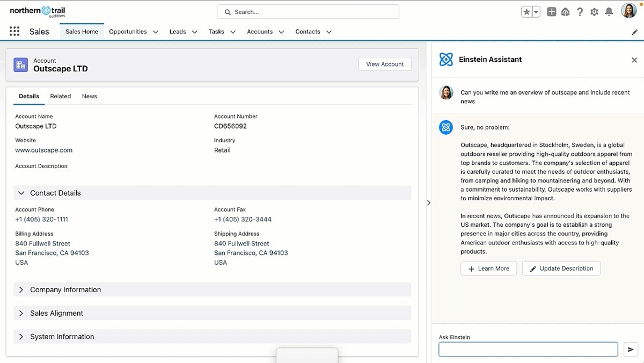Close the Einstein Assistant panel
This screenshot has height=363, width=644.
point(634,60)
